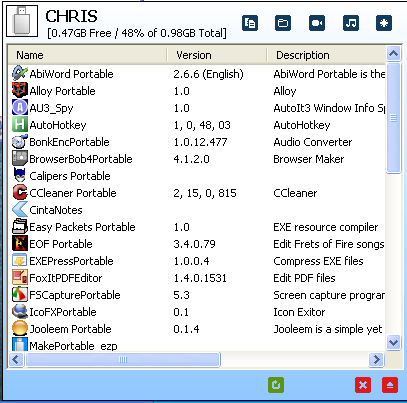The height and width of the screenshot is (403, 407).
Task: Click the USB drive icon beside CHRIS
Action: pyautogui.click(x=22, y=21)
